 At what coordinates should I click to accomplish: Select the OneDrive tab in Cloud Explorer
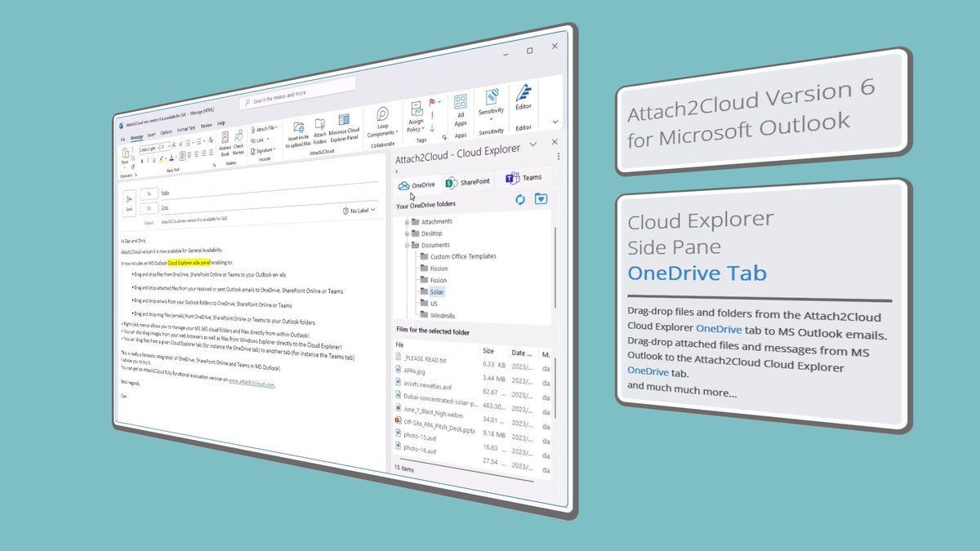pos(418,184)
